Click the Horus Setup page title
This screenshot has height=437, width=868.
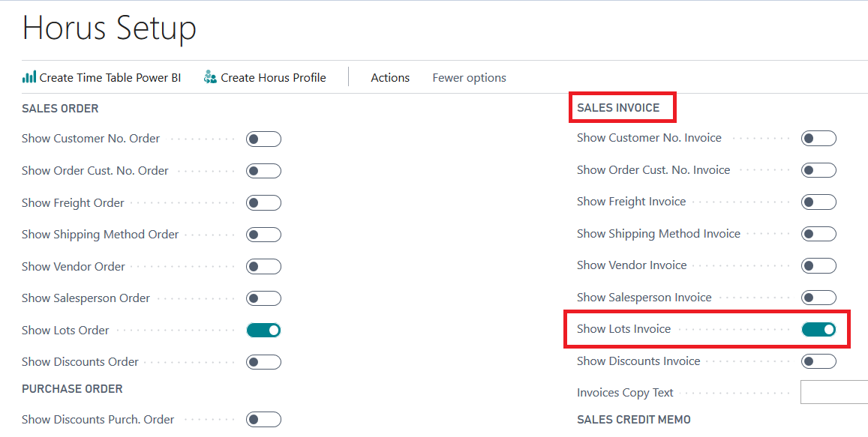(110, 28)
